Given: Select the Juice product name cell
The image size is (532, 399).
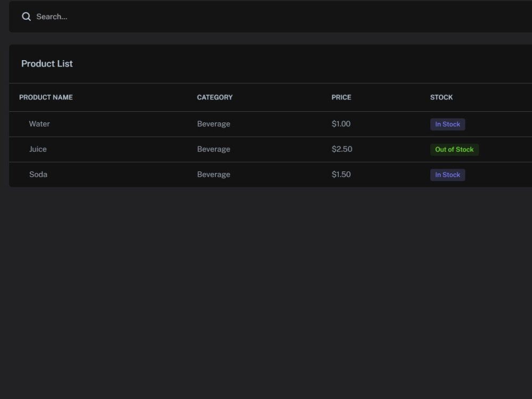Looking at the screenshot, I should (x=38, y=149).
